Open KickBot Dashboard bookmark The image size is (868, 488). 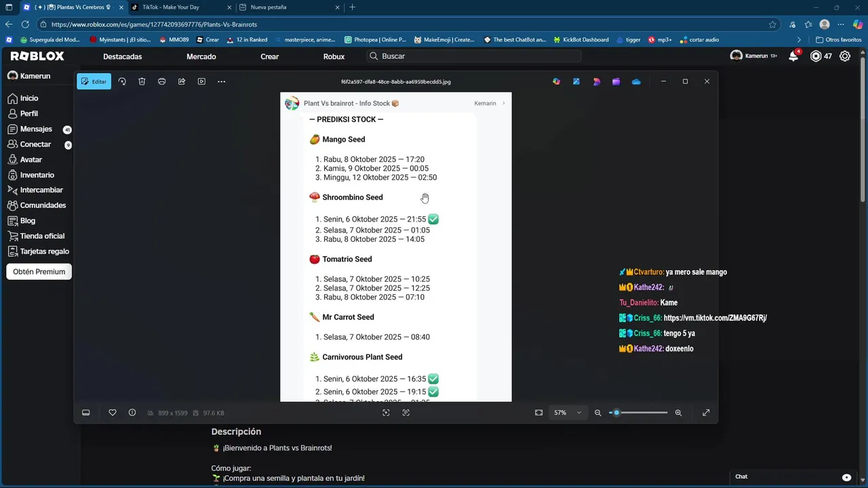point(580,39)
